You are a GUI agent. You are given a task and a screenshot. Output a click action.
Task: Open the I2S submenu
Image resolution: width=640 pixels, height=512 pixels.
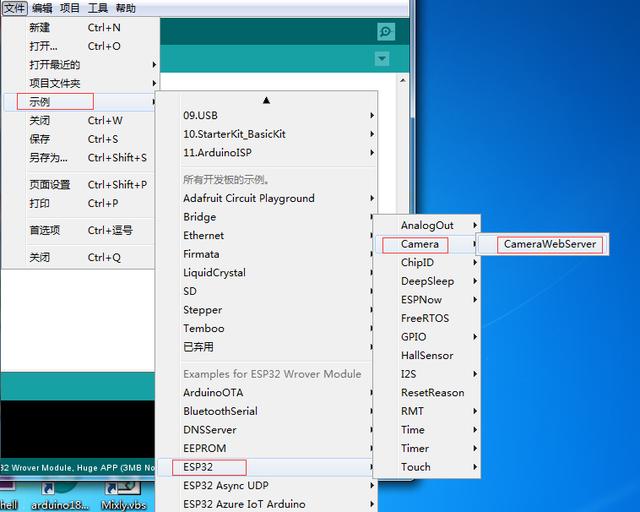click(x=427, y=374)
